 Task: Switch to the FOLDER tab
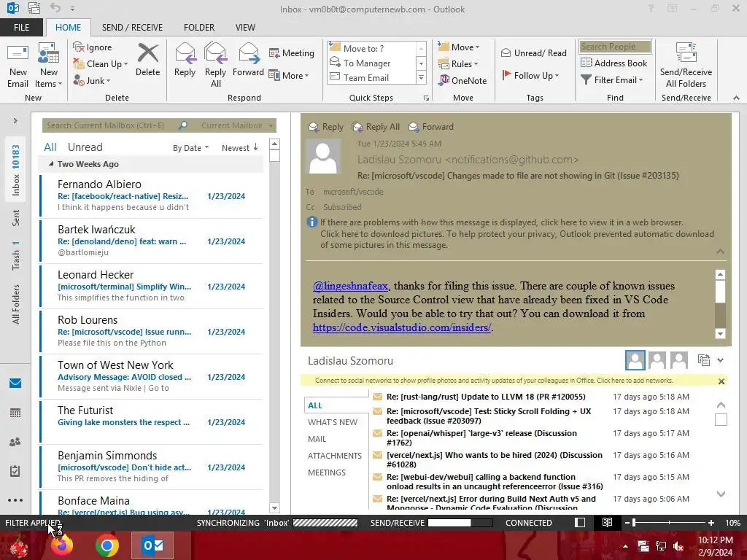pos(199,27)
